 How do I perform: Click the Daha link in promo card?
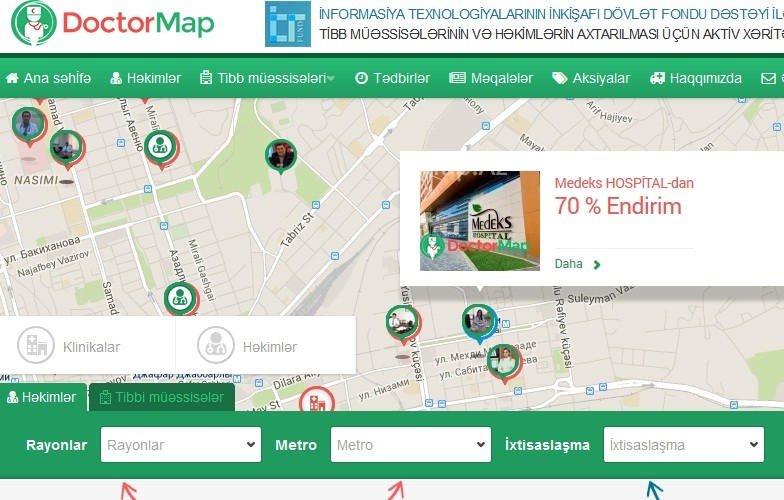[x=577, y=264]
